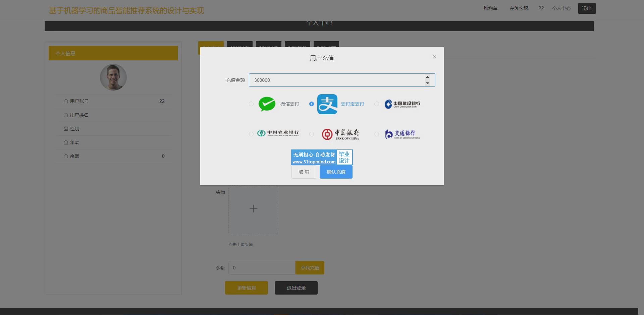Viewport: 644px width, 315px height.
Task: Open 在线客服 from the top navigation
Action: 519,8
